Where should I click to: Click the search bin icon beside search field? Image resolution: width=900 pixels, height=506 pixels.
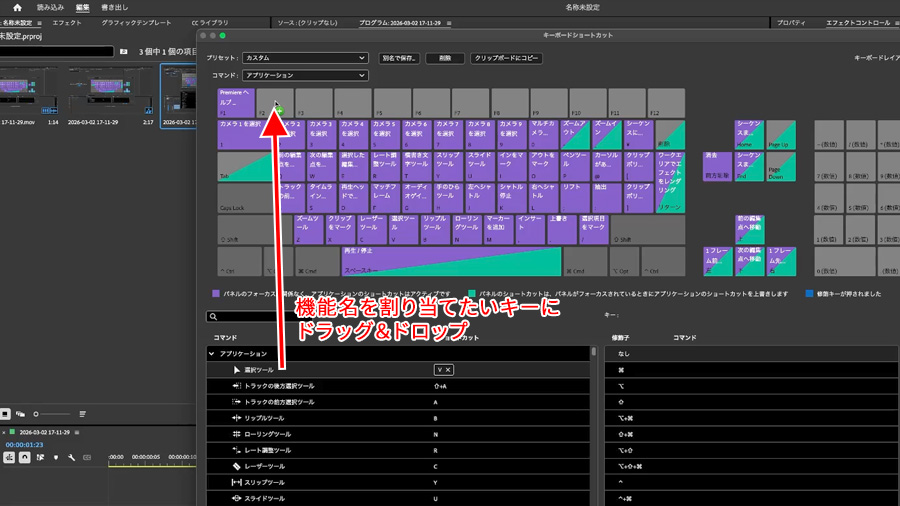pyautogui.click(x=123, y=52)
